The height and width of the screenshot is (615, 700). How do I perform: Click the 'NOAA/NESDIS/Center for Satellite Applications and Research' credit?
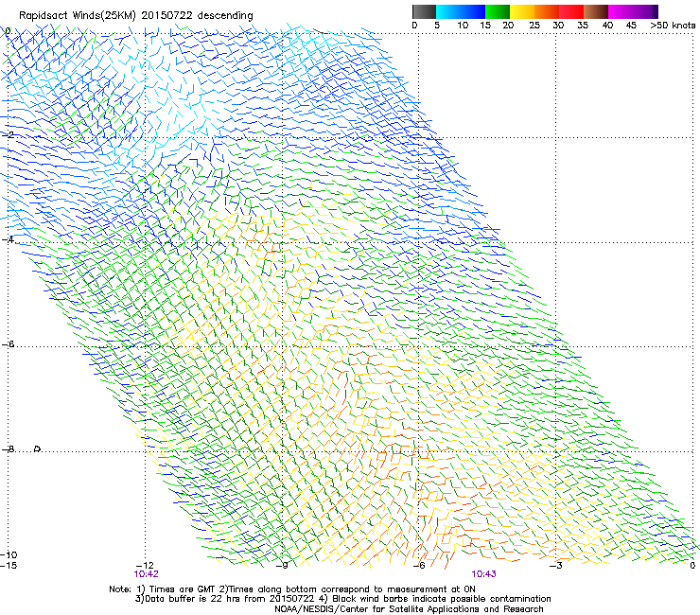coord(409,609)
